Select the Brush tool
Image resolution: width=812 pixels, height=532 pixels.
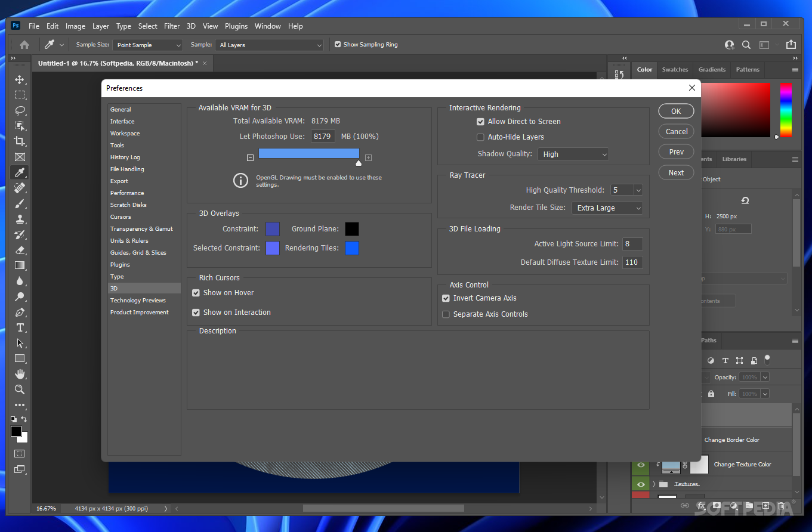20,203
